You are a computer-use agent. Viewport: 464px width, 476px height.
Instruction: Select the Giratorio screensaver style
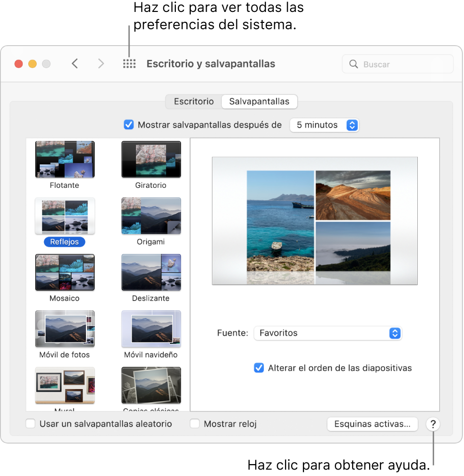point(151,159)
